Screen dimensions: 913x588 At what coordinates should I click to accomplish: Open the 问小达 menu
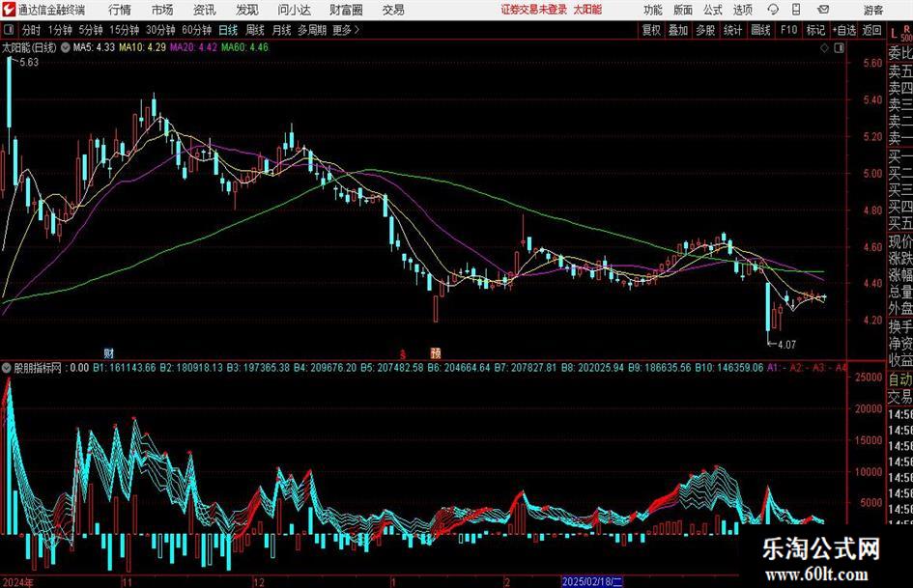(x=294, y=10)
